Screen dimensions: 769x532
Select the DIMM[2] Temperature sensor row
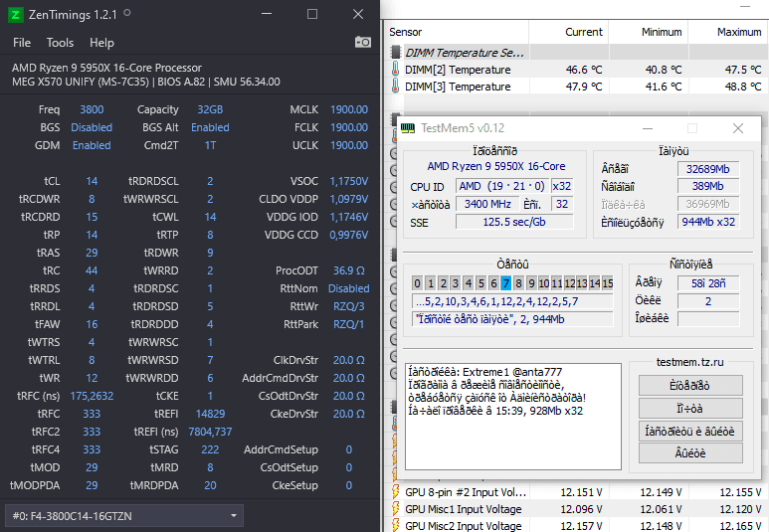pyautogui.click(x=576, y=70)
